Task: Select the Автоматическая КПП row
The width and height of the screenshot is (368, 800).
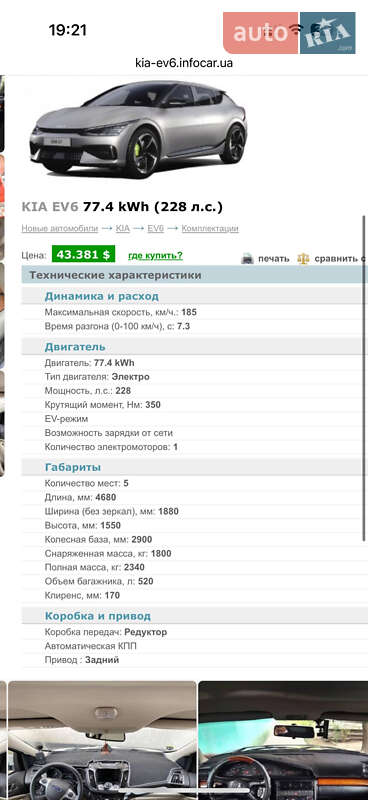Action: click(x=194, y=646)
